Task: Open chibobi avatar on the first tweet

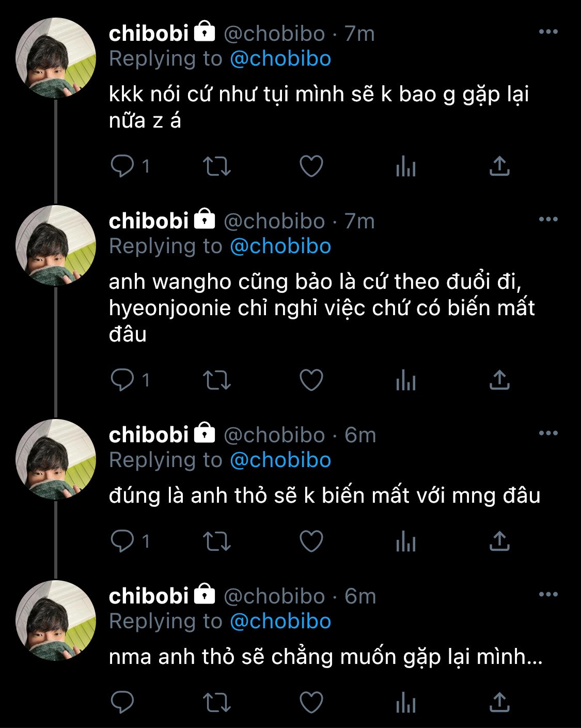Action: (x=56, y=58)
